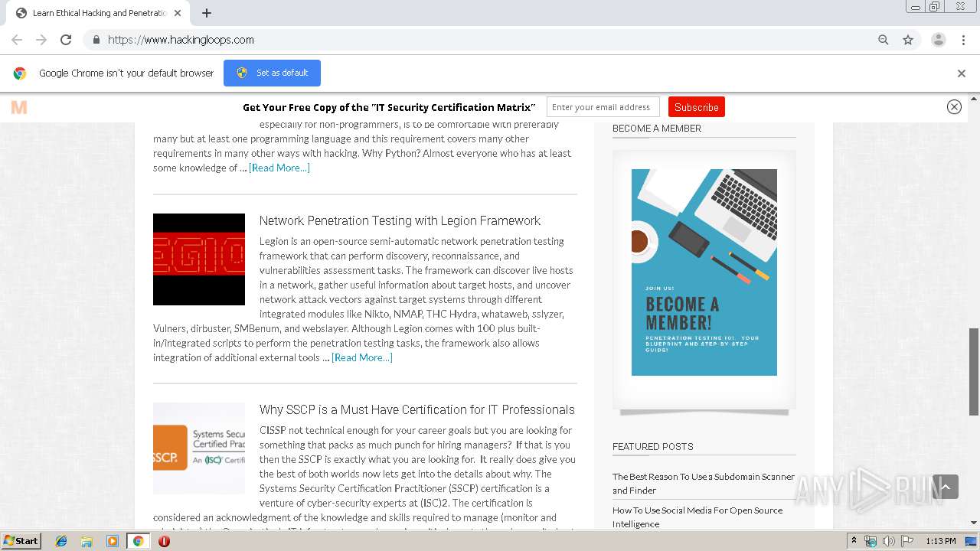
Task: Select Chrome in the taskbar
Action: point(138,541)
